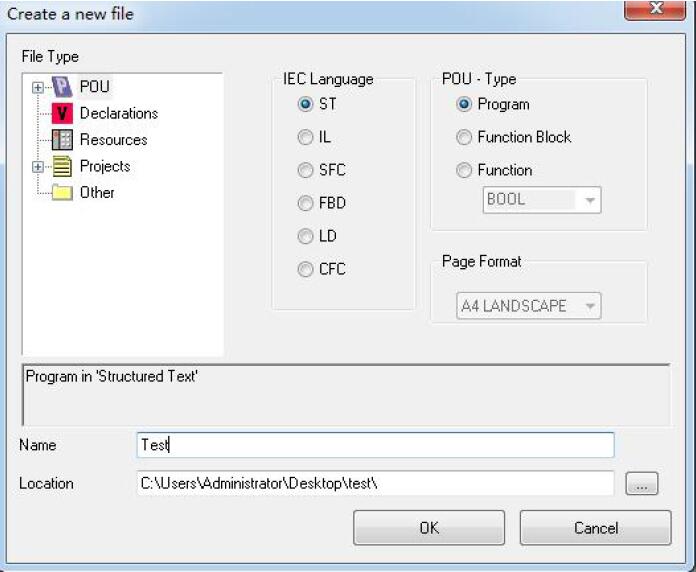Select the LD language radio button
Viewport: 696px width, 572px height.
305,237
